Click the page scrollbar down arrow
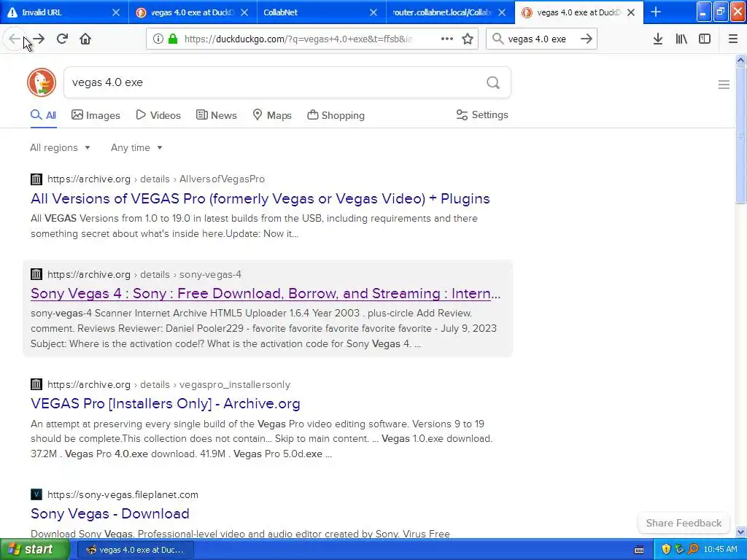 pos(740,532)
